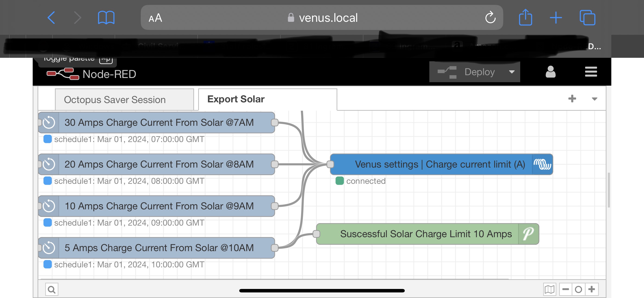The height and width of the screenshot is (298, 644).
Task: Open Safari bookmarks book icon
Action: 106,18
